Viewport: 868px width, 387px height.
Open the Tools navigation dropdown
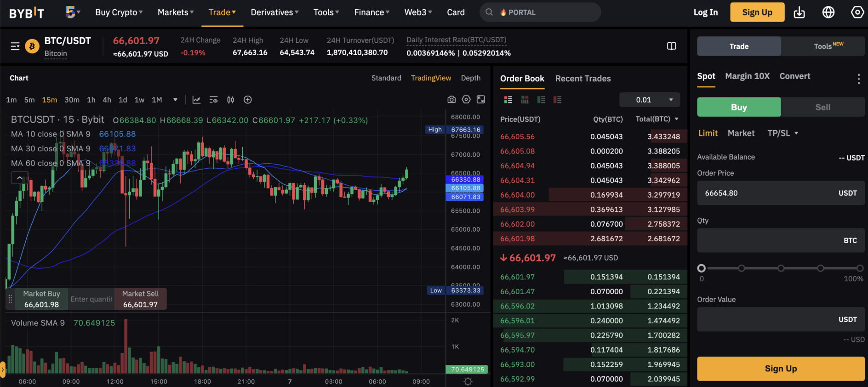click(326, 12)
